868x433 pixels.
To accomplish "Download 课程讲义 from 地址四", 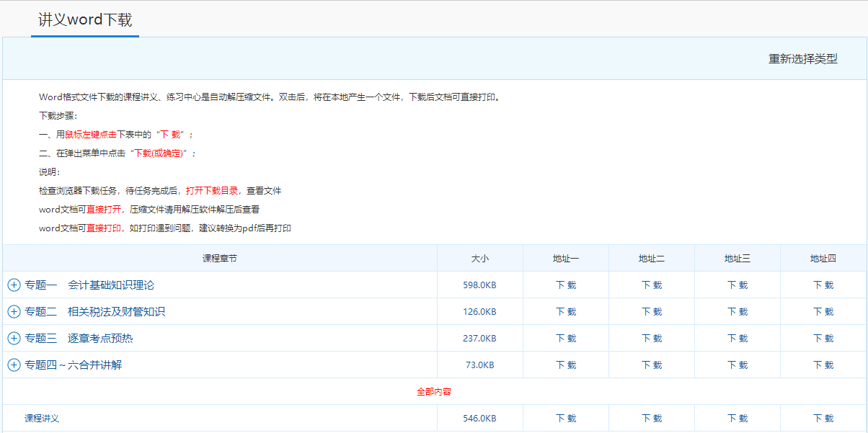I will point(823,418).
